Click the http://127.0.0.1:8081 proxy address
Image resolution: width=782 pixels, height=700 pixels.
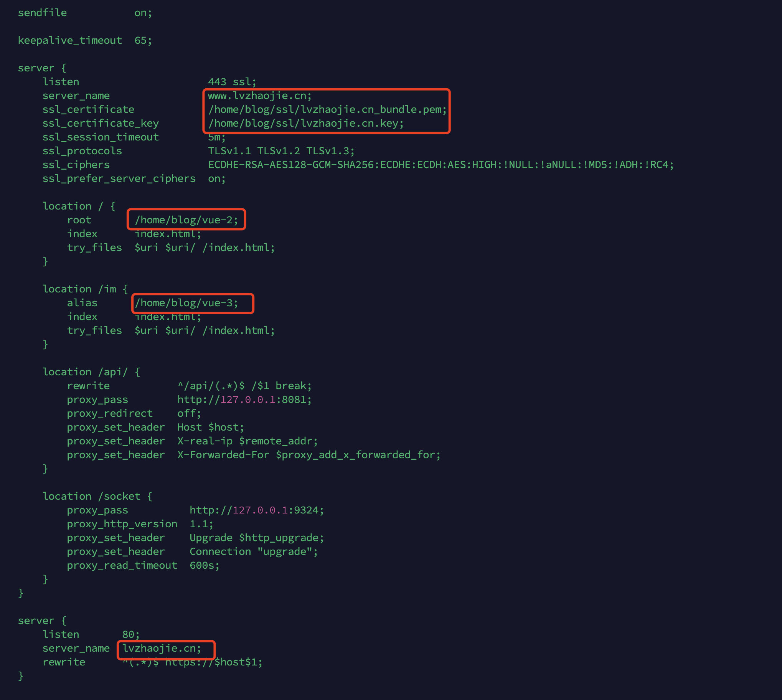pyautogui.click(x=244, y=400)
